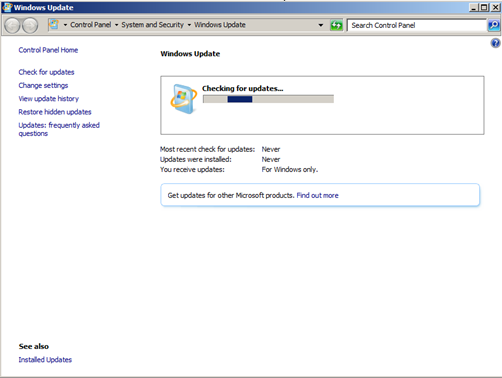Open Change settings link
The height and width of the screenshot is (378, 502).
tap(43, 85)
